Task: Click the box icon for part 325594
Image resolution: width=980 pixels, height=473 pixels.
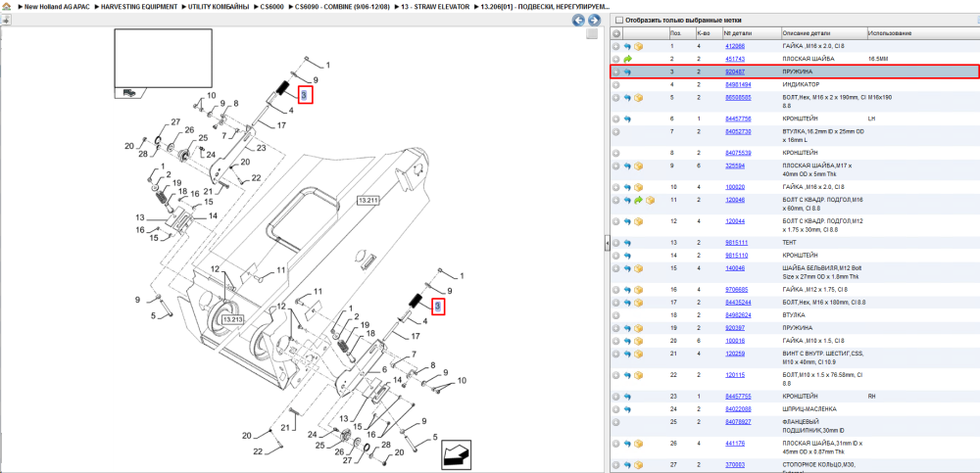Action: pyautogui.click(x=638, y=166)
